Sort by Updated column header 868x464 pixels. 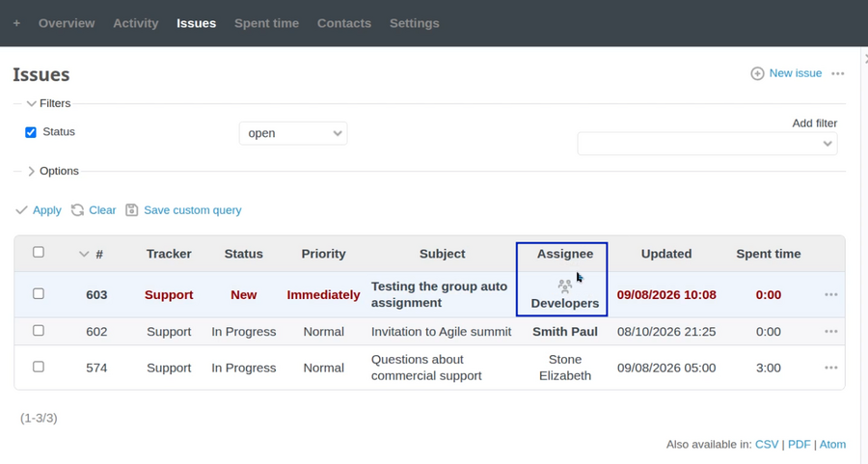[666, 254]
